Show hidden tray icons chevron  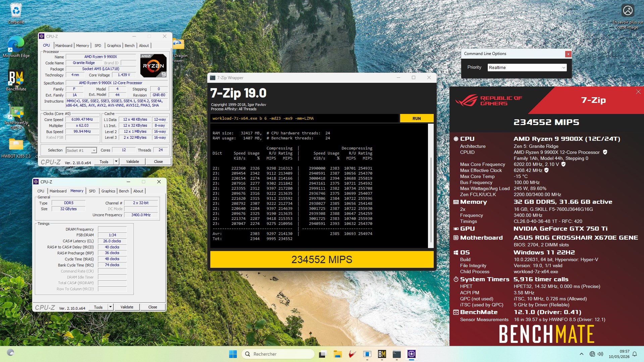[582, 354]
